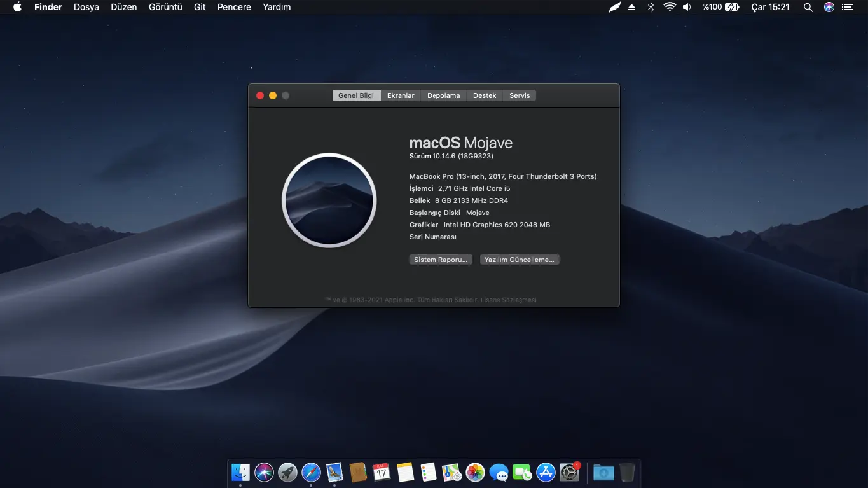Click the Yazılım Güncelleme... button
Viewport: 868px width, 488px height.
[520, 260]
